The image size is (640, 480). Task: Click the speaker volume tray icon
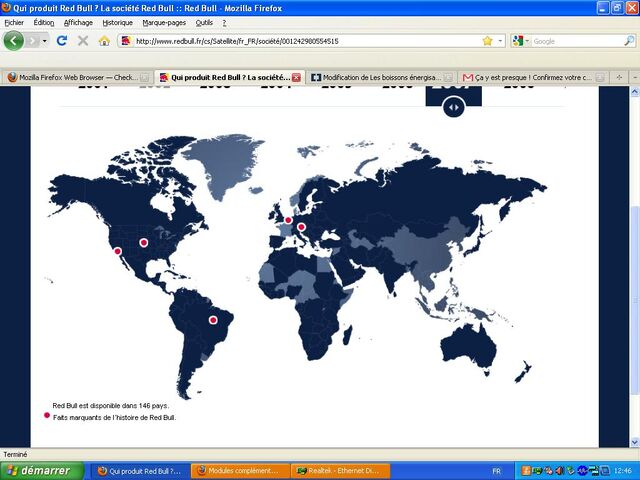(559, 471)
